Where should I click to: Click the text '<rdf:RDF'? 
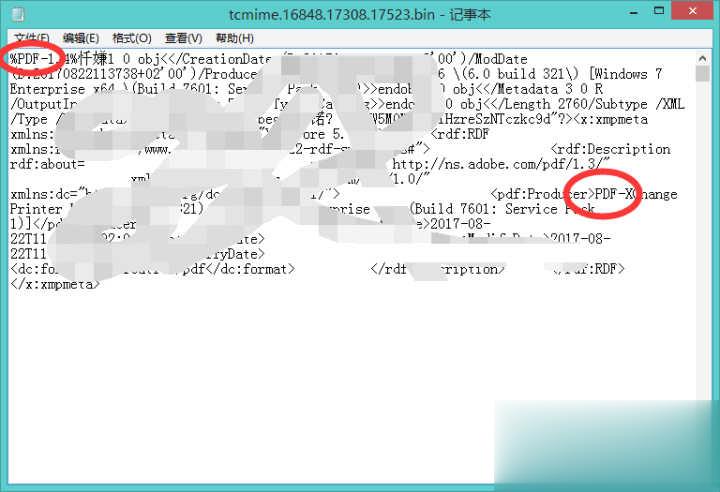460,134
